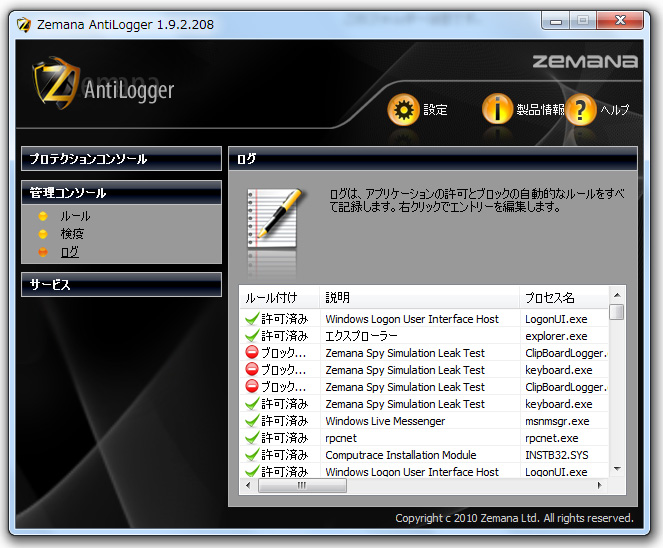Click the msnmsgr.exe process name

(557, 421)
